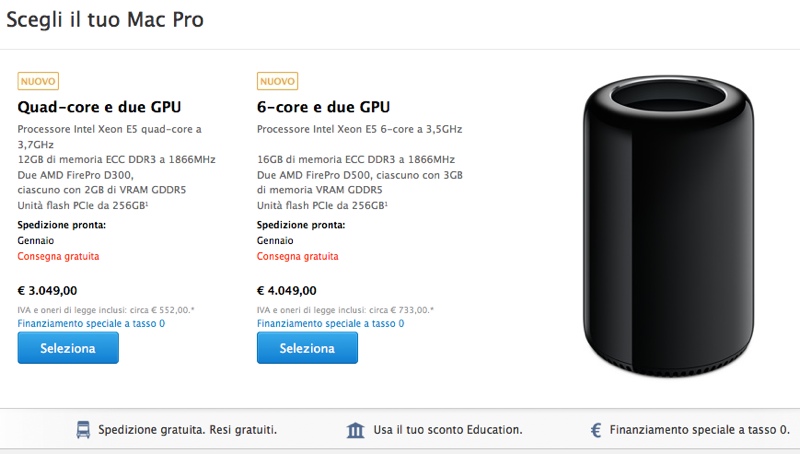Click the euro financing icon
Screen dimensions: 800x454
click(x=596, y=430)
